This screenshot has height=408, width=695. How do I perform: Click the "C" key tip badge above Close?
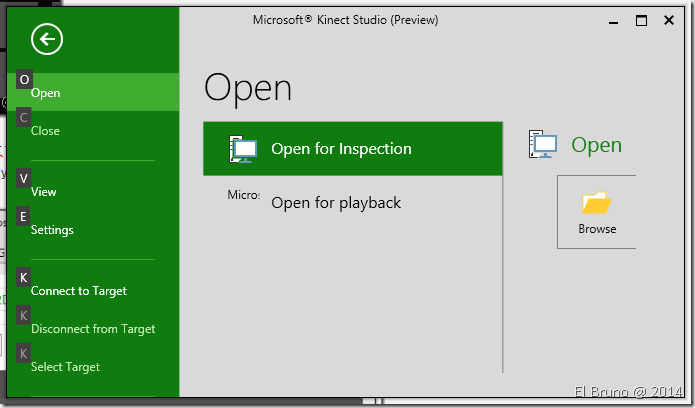[24, 117]
